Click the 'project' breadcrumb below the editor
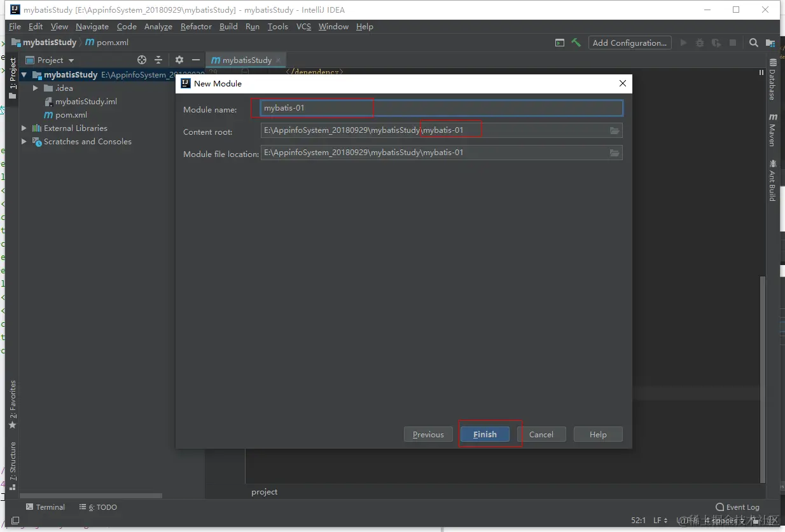 coord(265,492)
